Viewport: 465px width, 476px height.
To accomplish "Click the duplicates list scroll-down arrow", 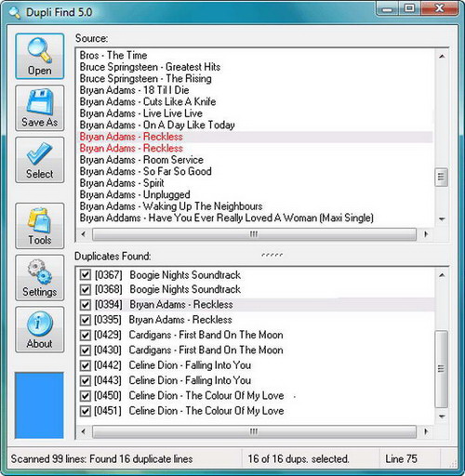I will tap(442, 416).
